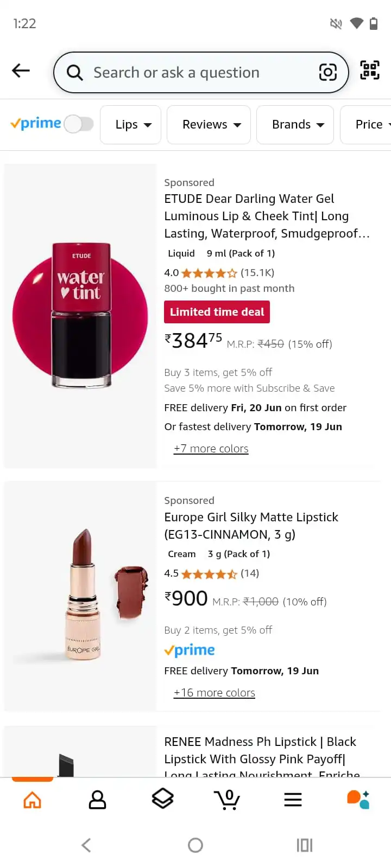Open your account profile icon

(97, 799)
